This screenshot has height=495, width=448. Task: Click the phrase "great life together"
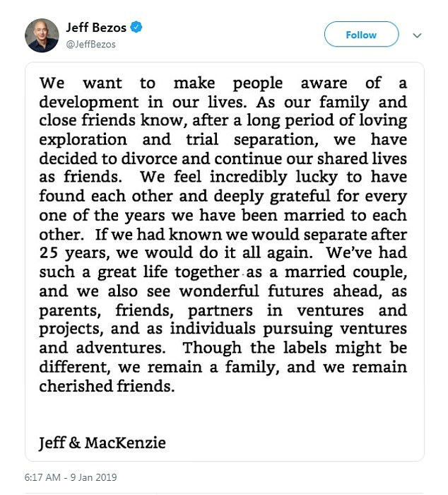[x=168, y=272]
